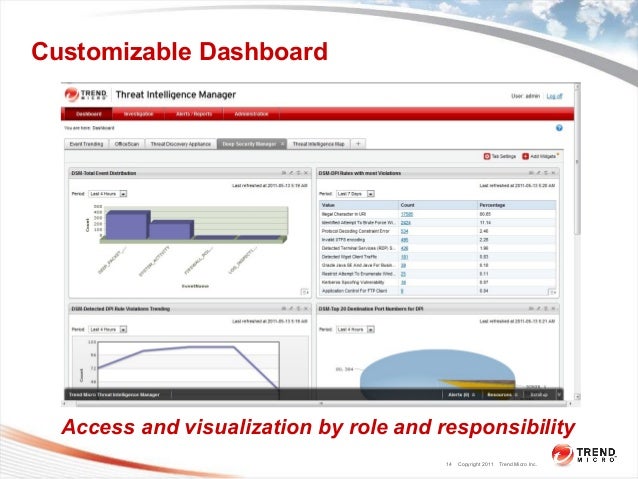The height and width of the screenshot is (479, 638).
Task: Edit the DSM-Total Event Distribution widget
Action: click(291, 173)
